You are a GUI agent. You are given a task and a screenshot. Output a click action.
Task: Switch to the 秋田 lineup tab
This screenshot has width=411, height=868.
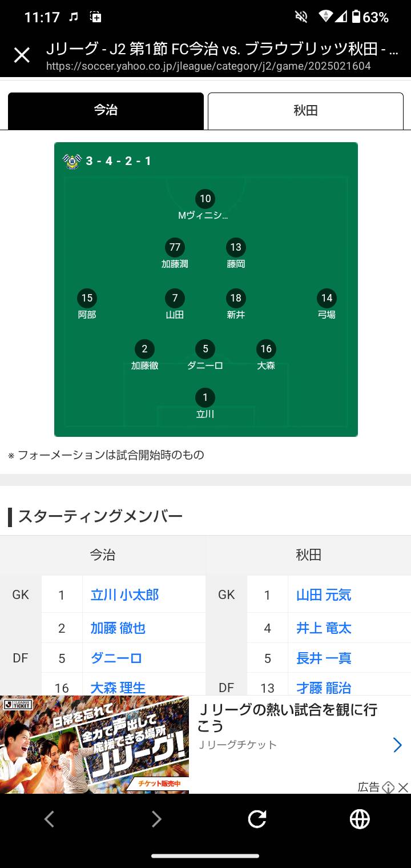coord(305,111)
